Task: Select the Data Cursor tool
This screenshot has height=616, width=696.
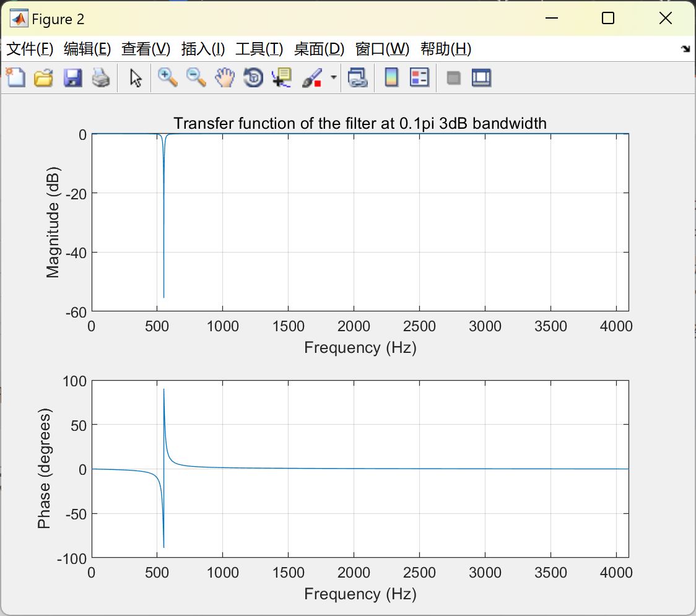Action: [x=282, y=77]
